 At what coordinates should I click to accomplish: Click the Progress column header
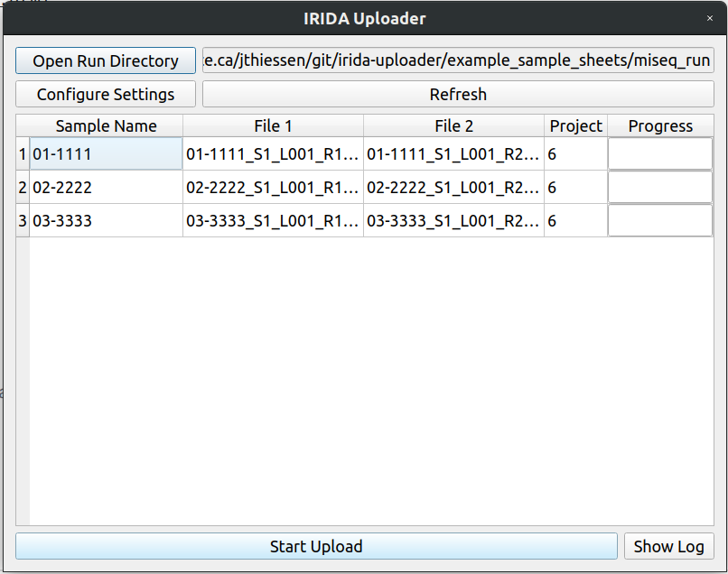click(660, 125)
